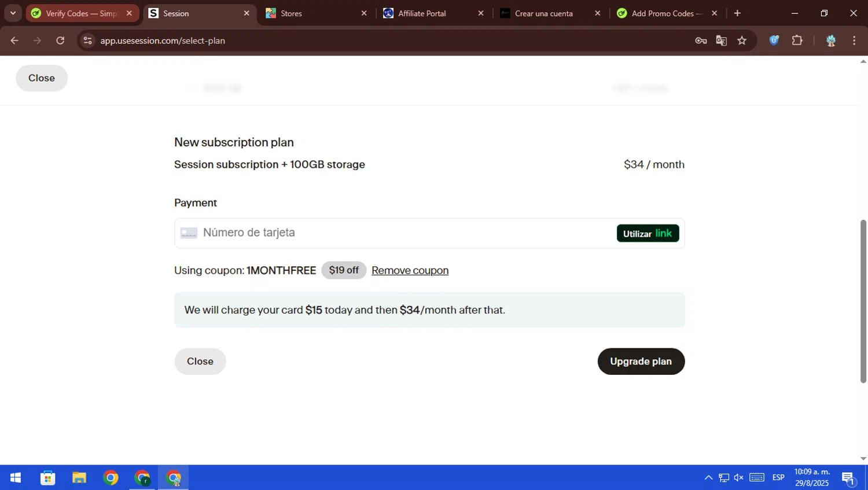Viewport: 868px width, 490px height.
Task: Open the saved passwords key icon
Action: tap(701, 40)
